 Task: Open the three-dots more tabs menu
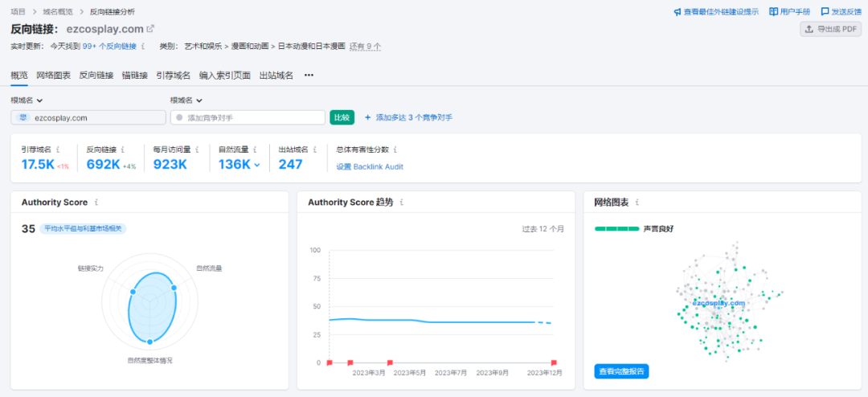[309, 76]
